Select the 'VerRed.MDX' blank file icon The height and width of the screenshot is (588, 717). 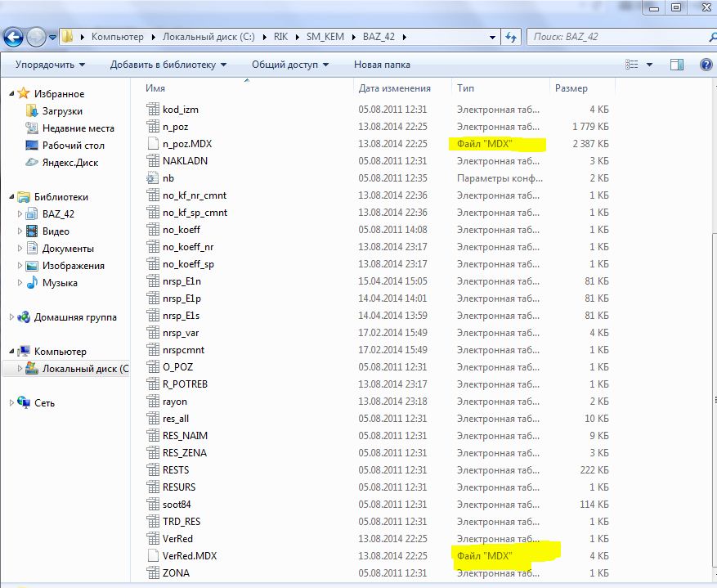153,556
